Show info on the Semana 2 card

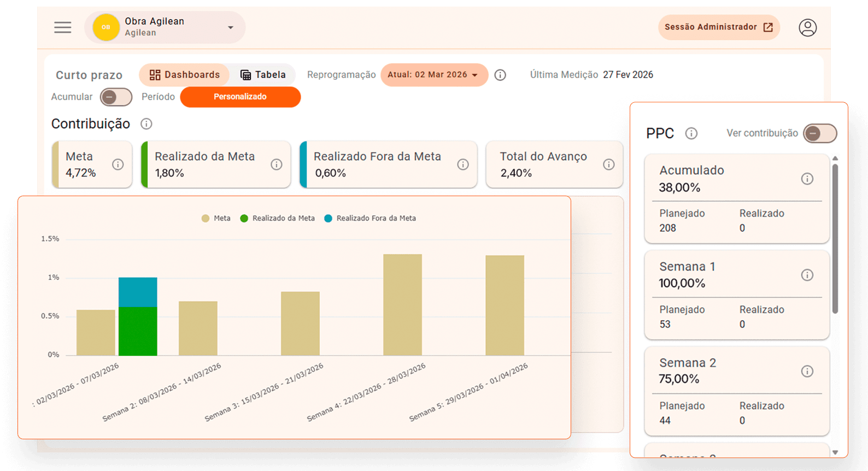click(x=807, y=372)
